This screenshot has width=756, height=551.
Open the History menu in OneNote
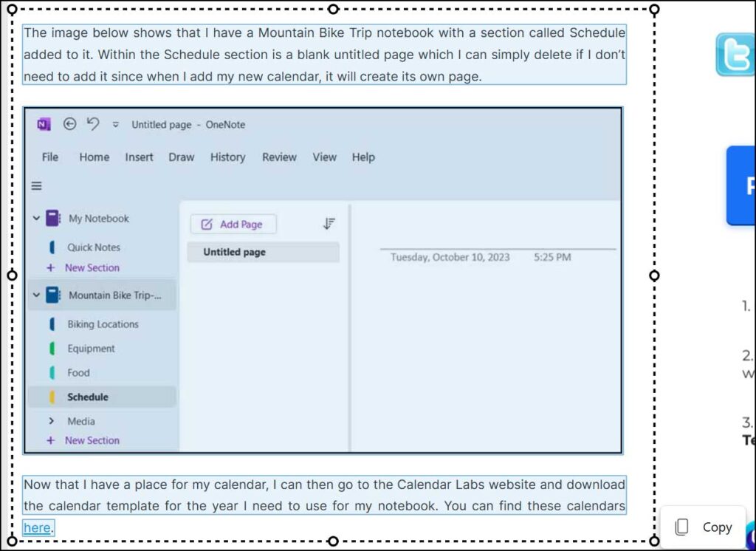[x=227, y=157]
